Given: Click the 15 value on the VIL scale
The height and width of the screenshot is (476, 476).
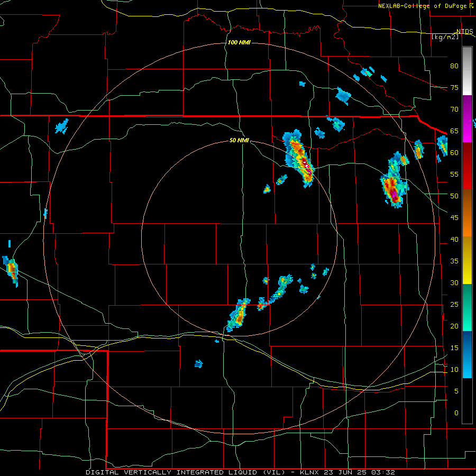Looking at the screenshot, I should coord(454,348).
